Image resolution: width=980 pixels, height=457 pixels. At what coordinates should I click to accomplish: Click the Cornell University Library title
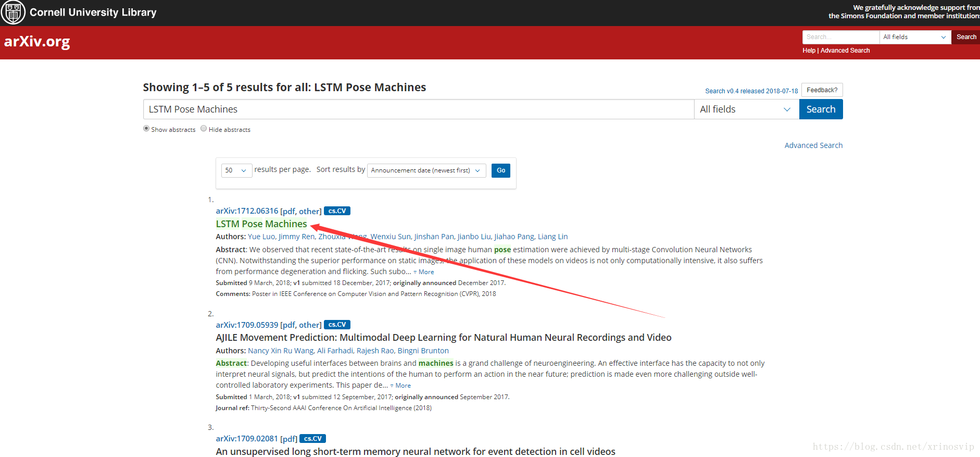(93, 12)
